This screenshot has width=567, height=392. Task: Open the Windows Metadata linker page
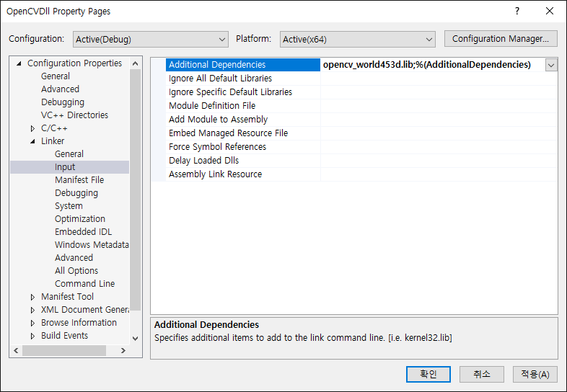pyautogui.click(x=92, y=245)
